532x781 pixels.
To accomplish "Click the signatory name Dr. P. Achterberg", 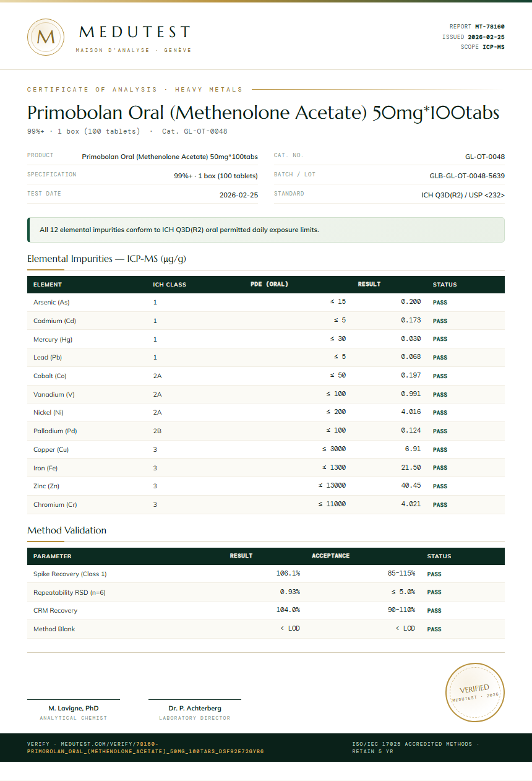I will [195, 708].
